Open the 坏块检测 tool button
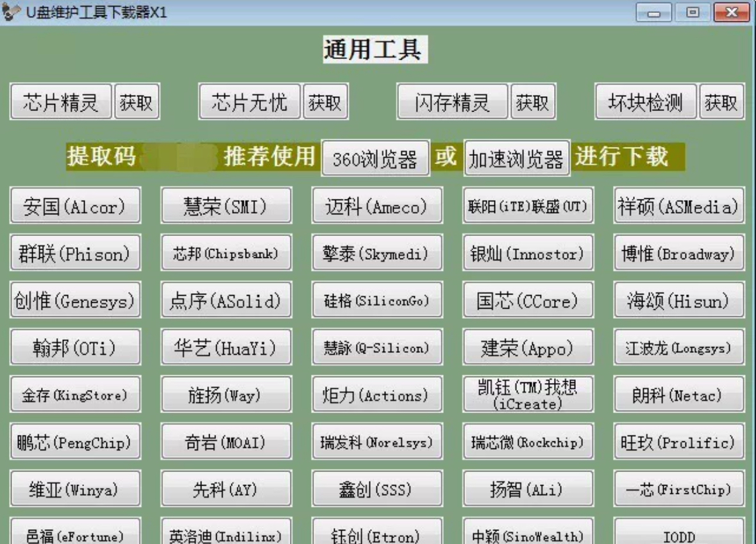Image resolution: width=756 pixels, height=544 pixels. (646, 102)
